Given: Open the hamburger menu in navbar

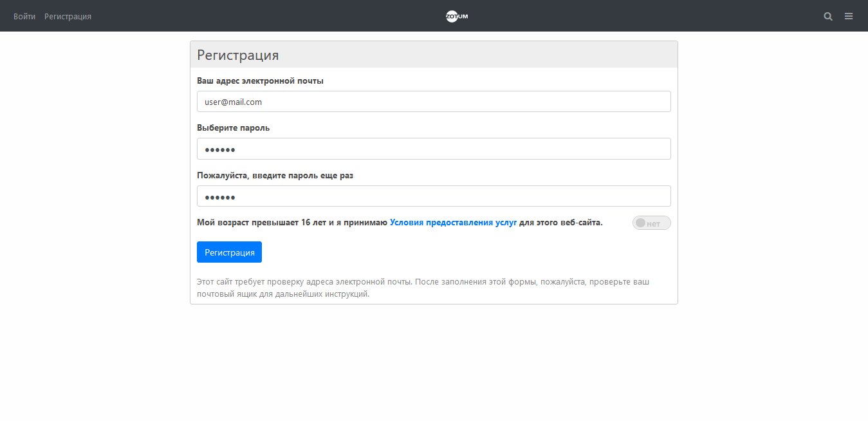Looking at the screenshot, I should pyautogui.click(x=849, y=16).
